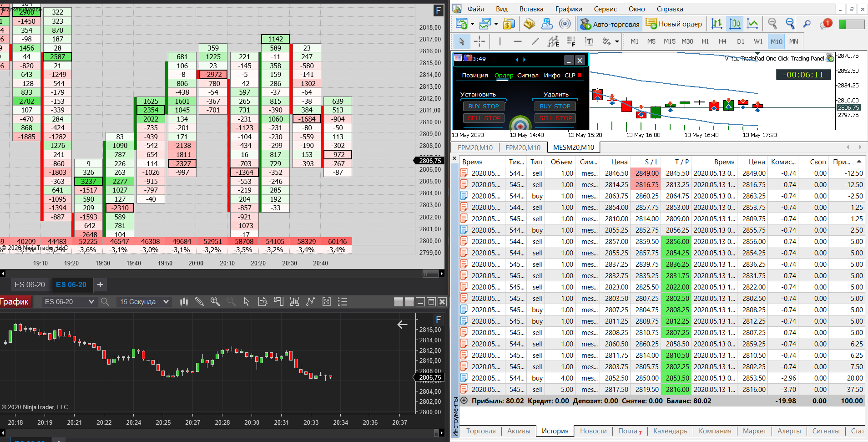Open the chart profiles icon
The width and height of the screenshot is (868, 442).
point(485,24)
